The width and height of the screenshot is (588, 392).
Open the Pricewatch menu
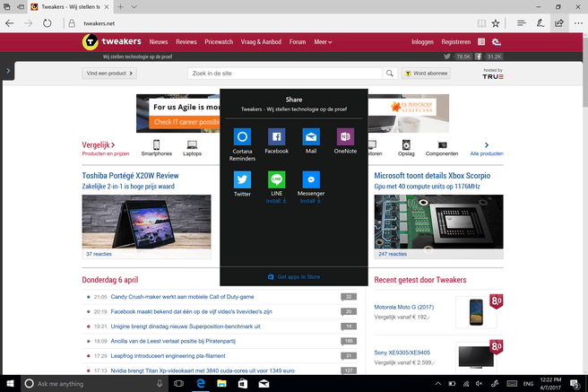pyautogui.click(x=219, y=41)
